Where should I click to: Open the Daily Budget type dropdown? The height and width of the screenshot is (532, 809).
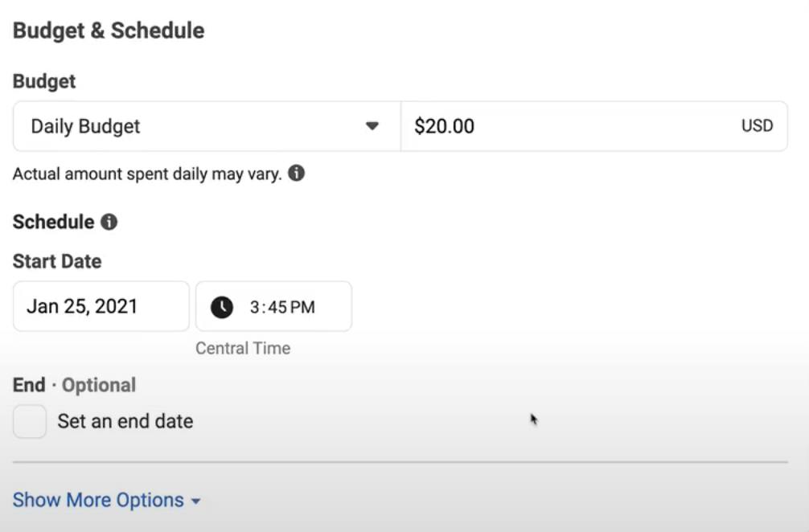(x=205, y=126)
